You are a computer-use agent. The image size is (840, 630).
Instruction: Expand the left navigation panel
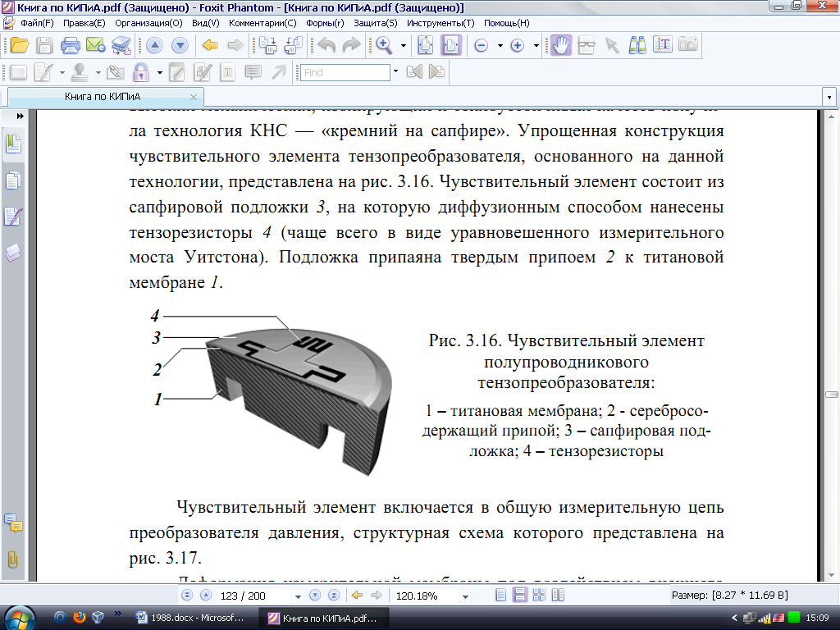[x=20, y=116]
